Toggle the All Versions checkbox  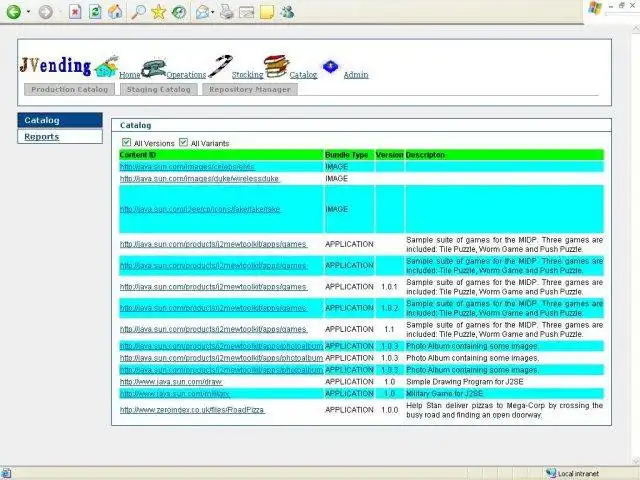coord(127,142)
